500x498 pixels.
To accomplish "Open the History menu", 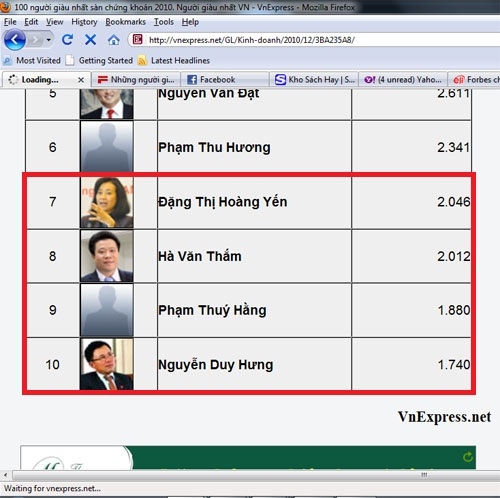I will pyautogui.click(x=84, y=22).
